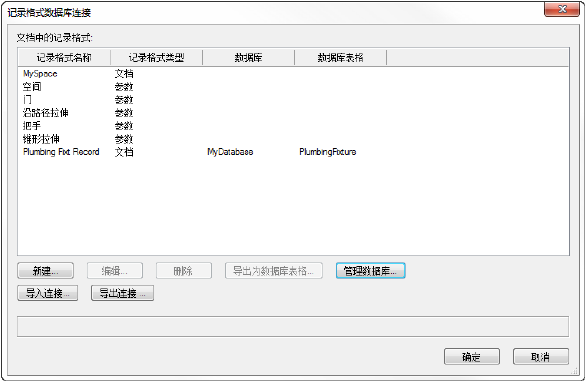
Task: Click the status text field above 确定
Action: [x=293, y=326]
